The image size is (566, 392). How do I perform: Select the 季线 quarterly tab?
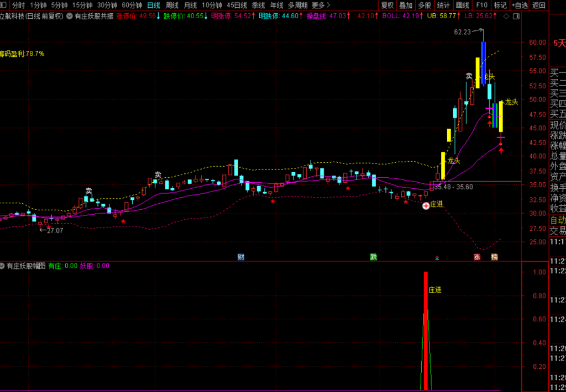[259, 5]
